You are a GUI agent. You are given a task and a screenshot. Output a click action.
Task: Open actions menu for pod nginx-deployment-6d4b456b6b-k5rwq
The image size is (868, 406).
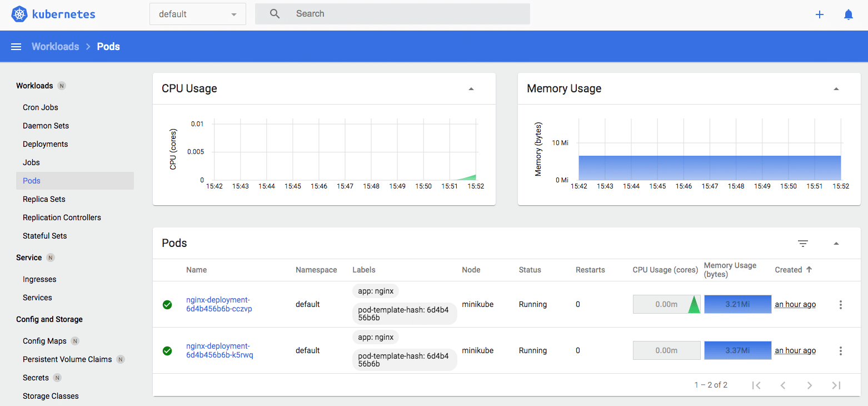point(841,350)
